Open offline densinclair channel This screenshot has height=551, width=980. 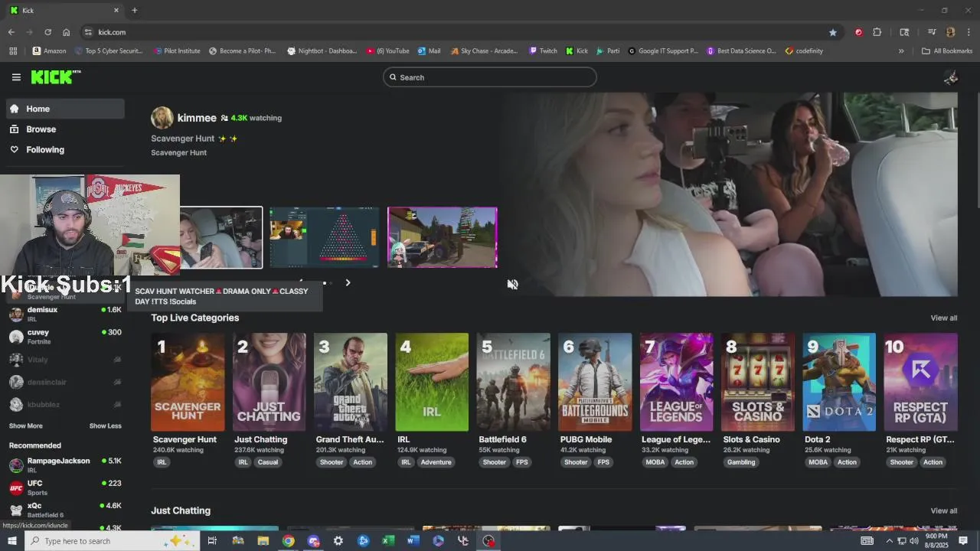(64, 382)
